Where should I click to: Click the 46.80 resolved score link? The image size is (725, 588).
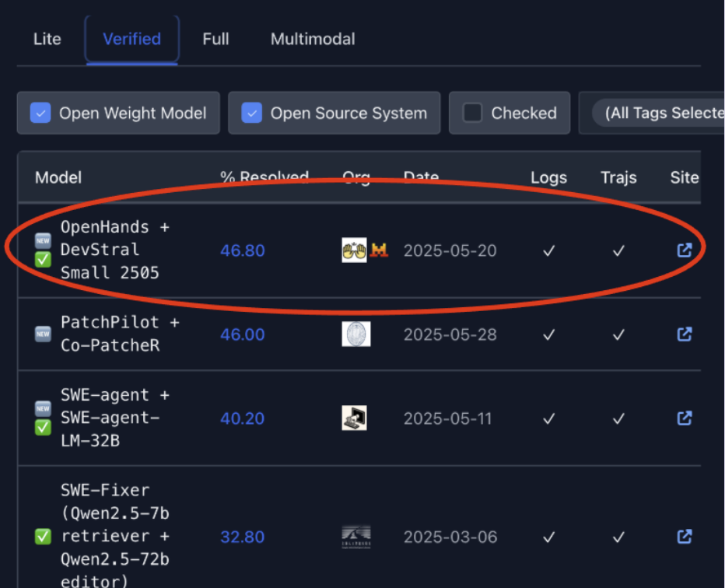tap(243, 250)
